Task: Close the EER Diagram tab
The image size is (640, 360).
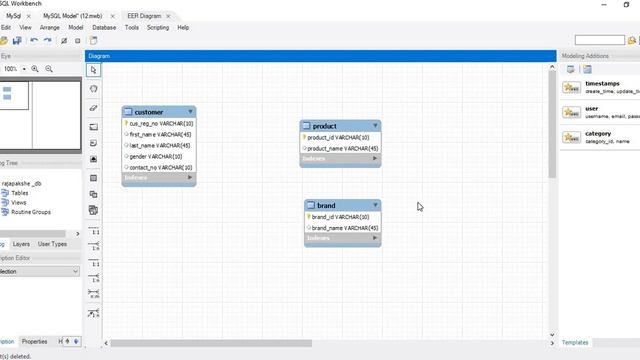Action: click(168, 16)
